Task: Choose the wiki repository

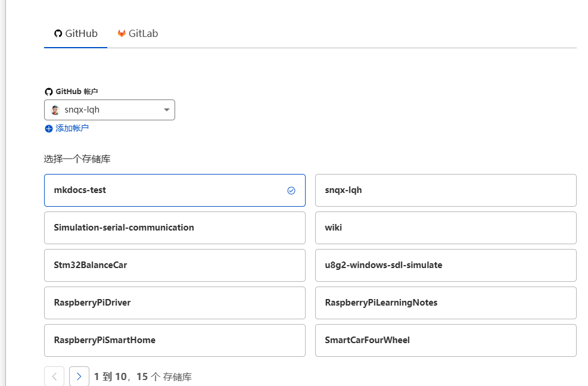Action: click(x=446, y=228)
